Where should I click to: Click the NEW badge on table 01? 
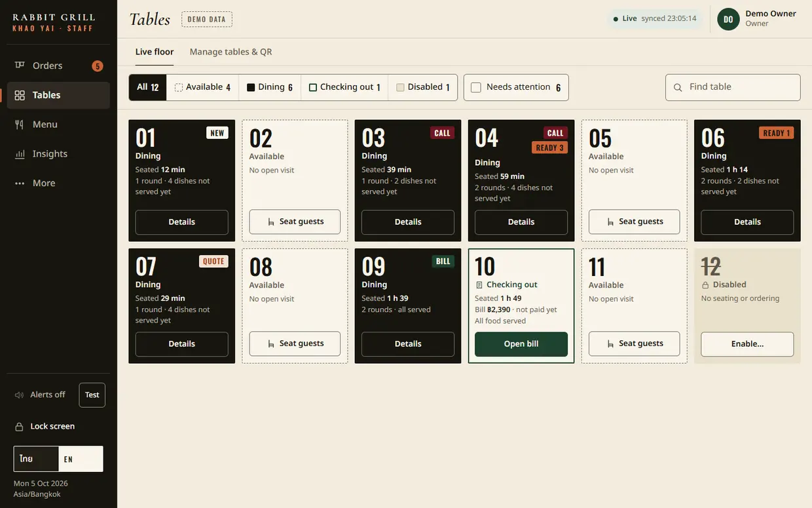(217, 133)
